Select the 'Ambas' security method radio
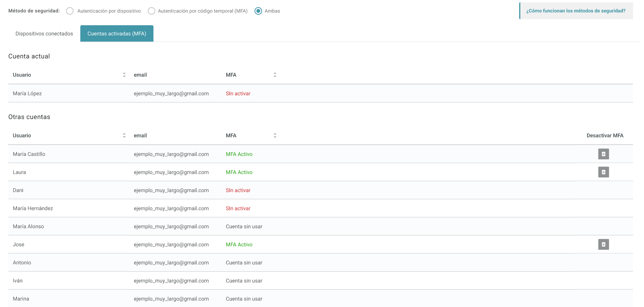Viewport: 644px width, 307px height. pos(258,11)
